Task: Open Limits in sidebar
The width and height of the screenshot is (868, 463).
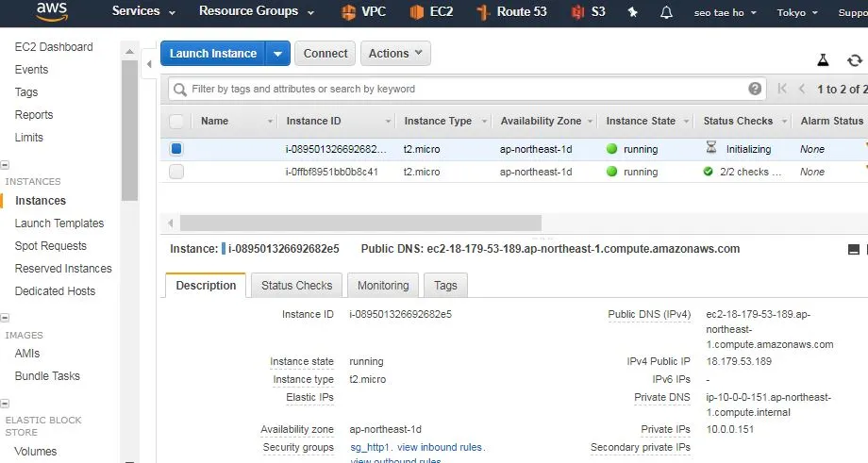Action: pos(29,138)
